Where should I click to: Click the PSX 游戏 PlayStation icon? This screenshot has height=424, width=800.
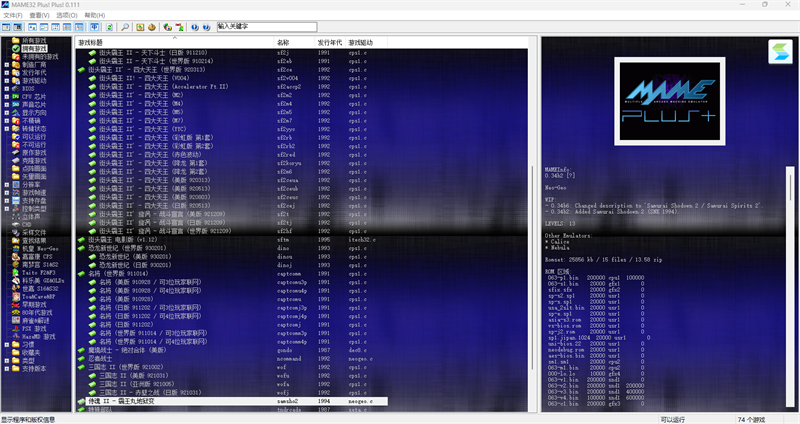(x=16, y=329)
